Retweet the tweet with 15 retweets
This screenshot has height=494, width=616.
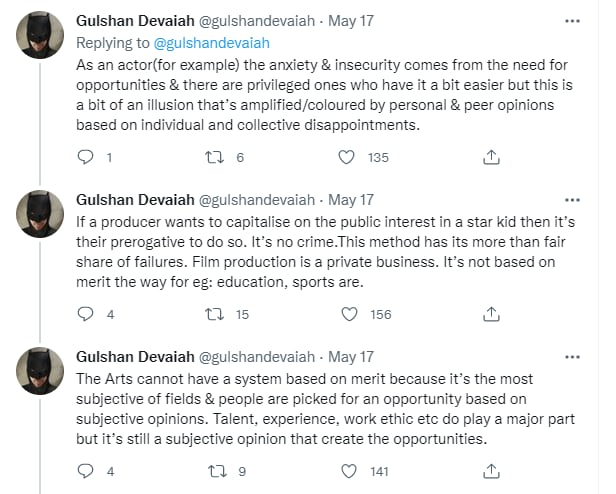pyautogui.click(x=214, y=314)
